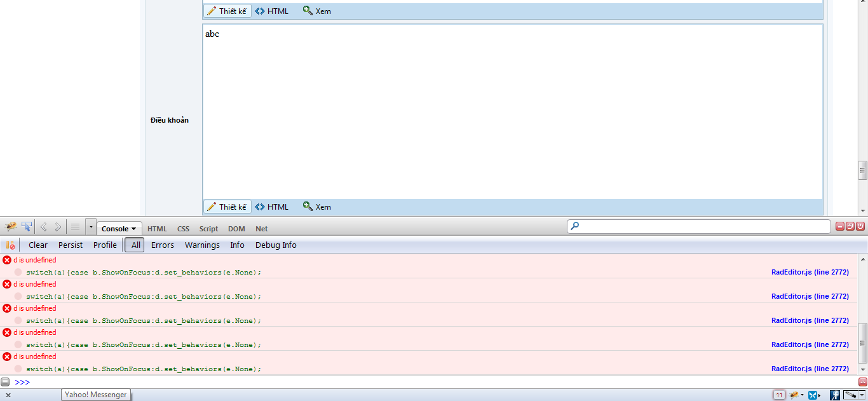Toggle Persist console logs
This screenshot has width=868, height=401.
coord(71,245)
